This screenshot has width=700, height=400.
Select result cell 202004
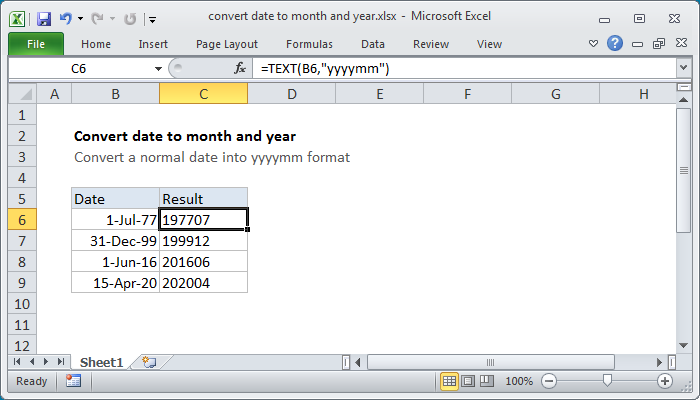click(204, 283)
